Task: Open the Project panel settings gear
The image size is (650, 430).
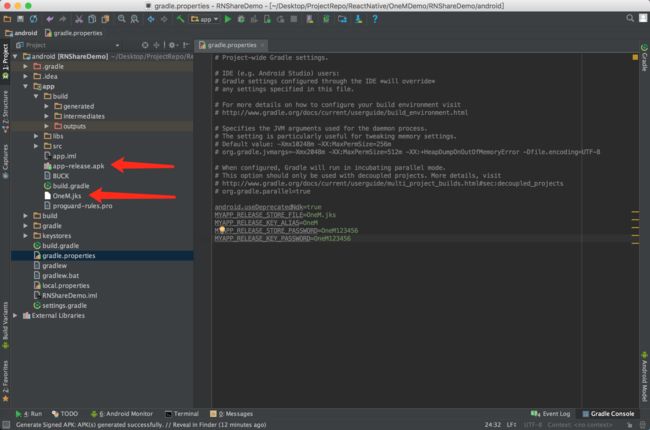Action: [172, 45]
